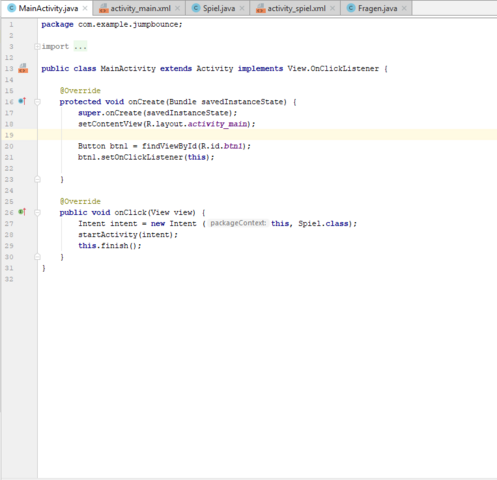Click the @Override annotation above onCreate
This screenshot has width=497, height=480.
pos(80,91)
